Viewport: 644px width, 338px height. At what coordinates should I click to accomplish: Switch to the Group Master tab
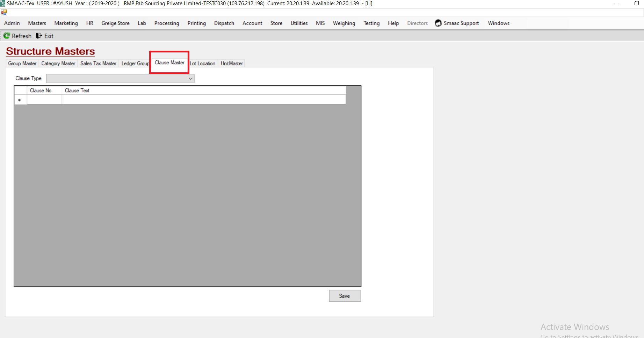tap(22, 63)
